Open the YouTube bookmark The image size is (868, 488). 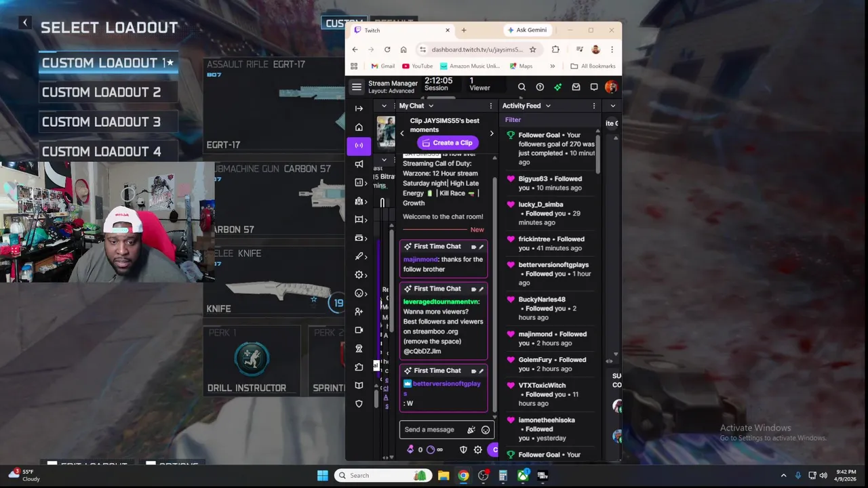point(418,66)
